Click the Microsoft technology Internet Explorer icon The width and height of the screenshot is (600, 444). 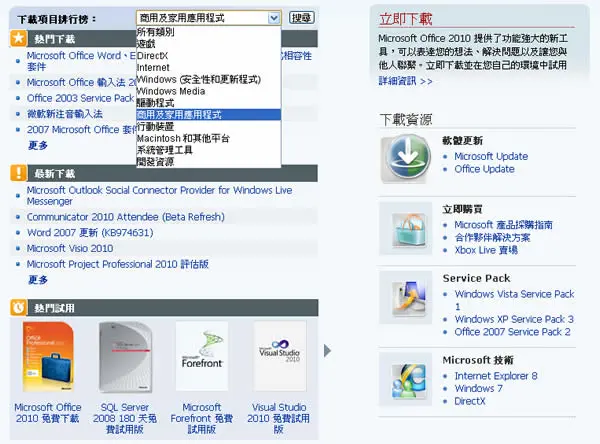[x=406, y=380]
